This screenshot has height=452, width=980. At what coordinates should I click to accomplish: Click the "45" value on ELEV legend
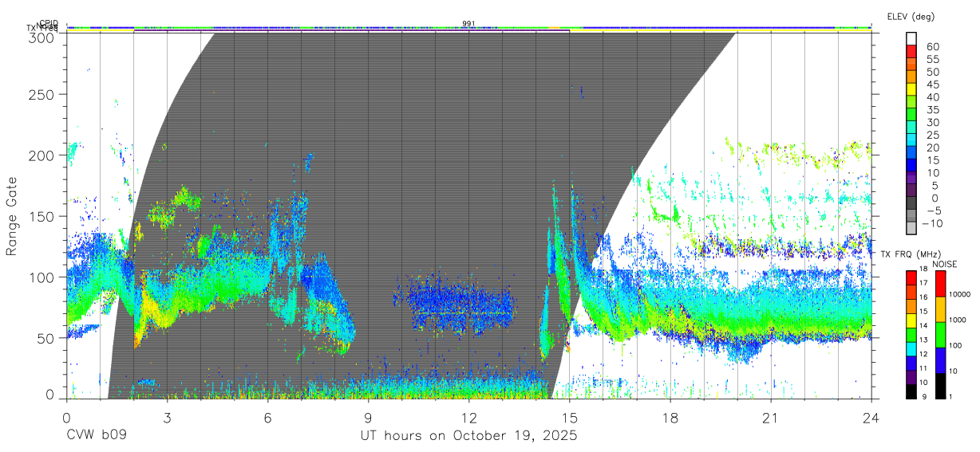(933, 84)
